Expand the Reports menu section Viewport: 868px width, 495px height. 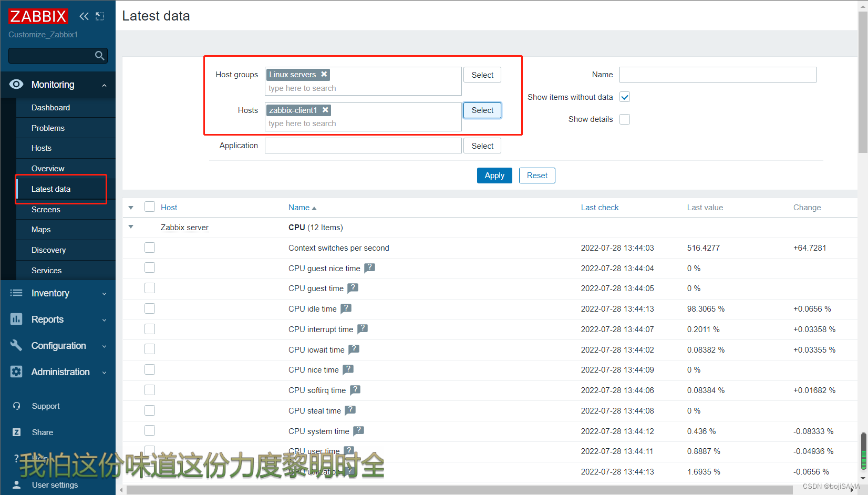(x=104, y=320)
